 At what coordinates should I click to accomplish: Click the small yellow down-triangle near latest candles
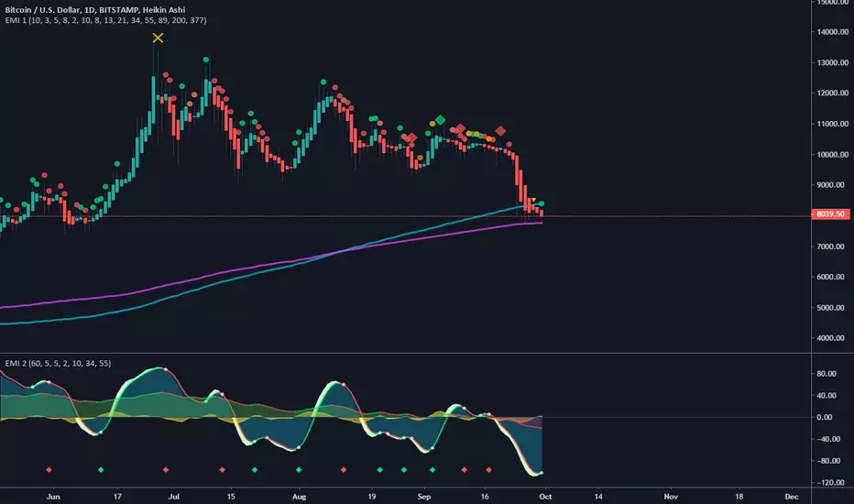(533, 200)
